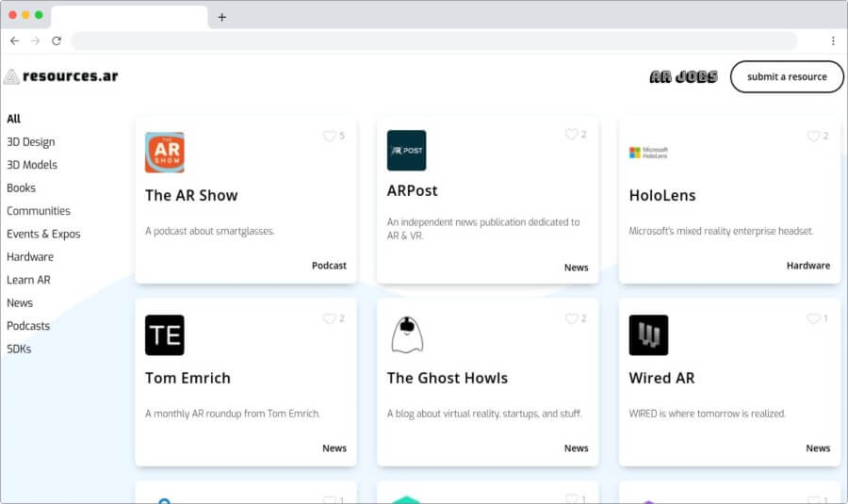Select the Podcasts sidebar category
This screenshot has width=848, height=504.
28,326
